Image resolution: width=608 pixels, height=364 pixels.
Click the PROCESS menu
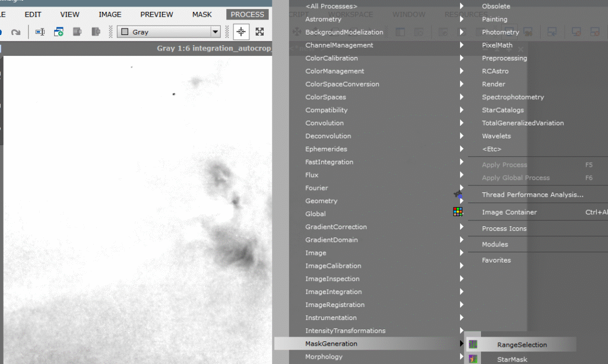(x=248, y=14)
